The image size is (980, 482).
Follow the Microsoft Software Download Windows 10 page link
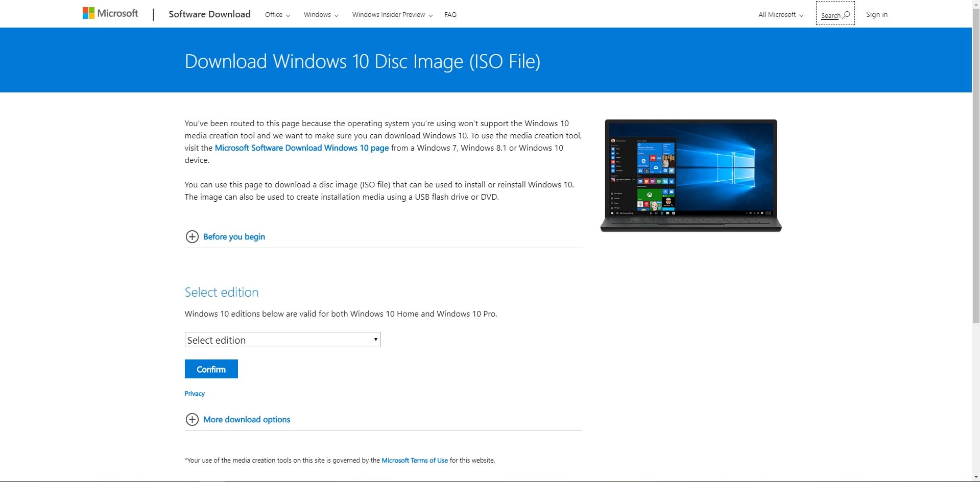[x=302, y=148]
